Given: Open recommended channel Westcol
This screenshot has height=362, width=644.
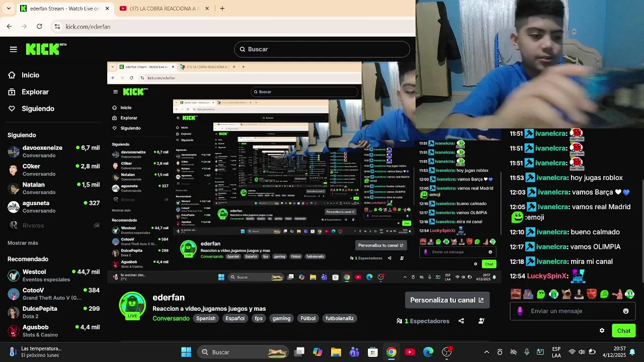Looking at the screenshot, I should point(53,275).
